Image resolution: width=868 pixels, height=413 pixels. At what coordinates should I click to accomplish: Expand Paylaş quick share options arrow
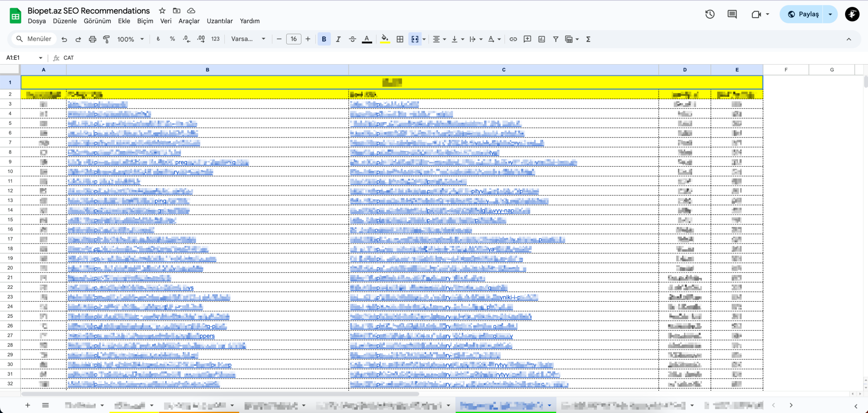[x=830, y=14]
